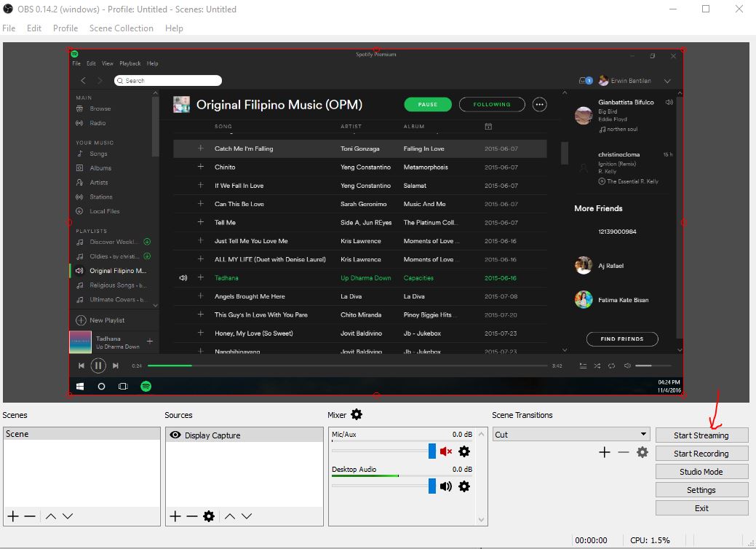Viewport: 756px width, 549px height.
Task: Adjust the Mic/Aux volume slider handle
Action: (432, 451)
